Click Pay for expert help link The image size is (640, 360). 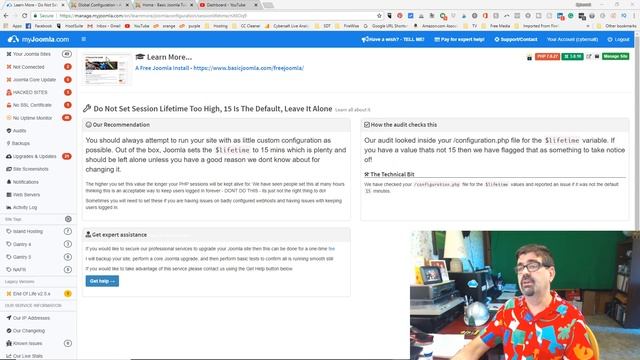tap(459, 40)
